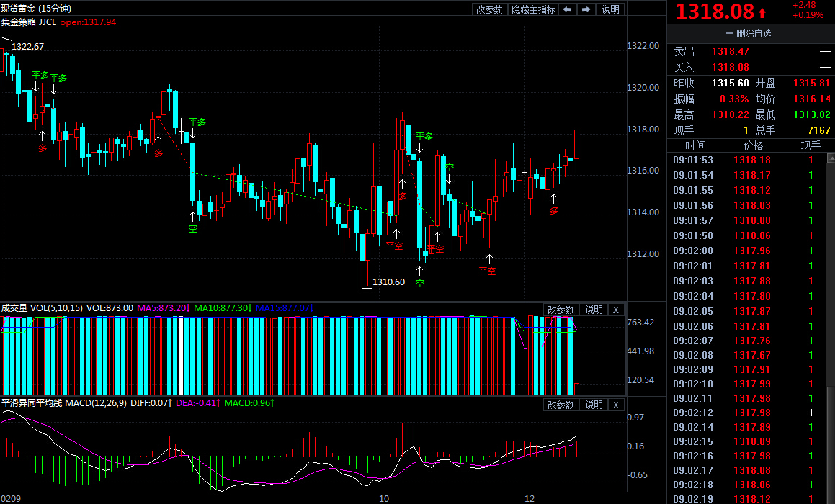Click the 1318.08 last price display
835x504 pixels.
715,12
